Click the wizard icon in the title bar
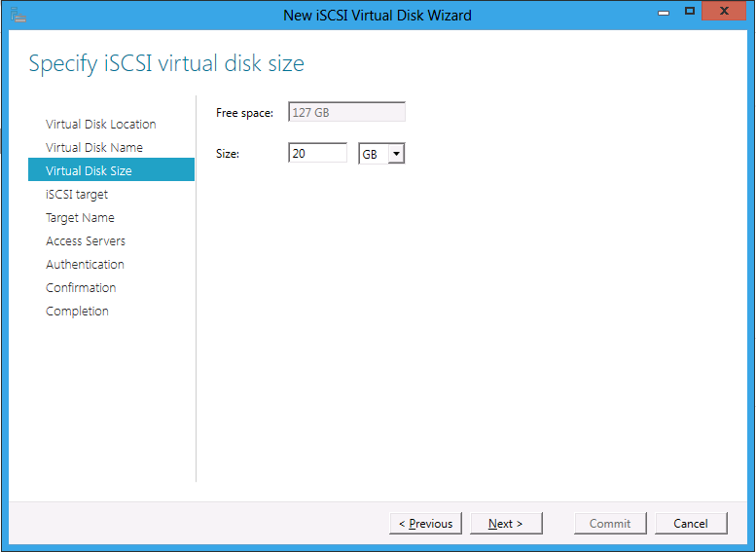 [18, 15]
